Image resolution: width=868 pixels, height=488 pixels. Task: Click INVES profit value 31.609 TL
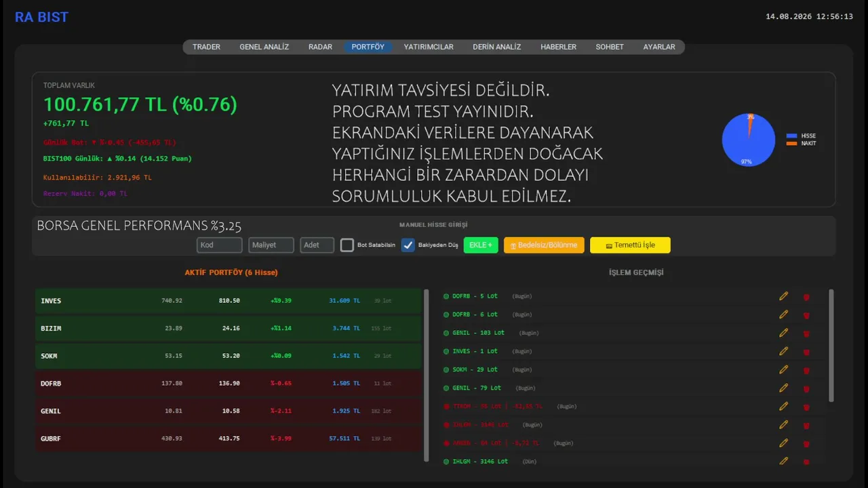[x=344, y=300]
